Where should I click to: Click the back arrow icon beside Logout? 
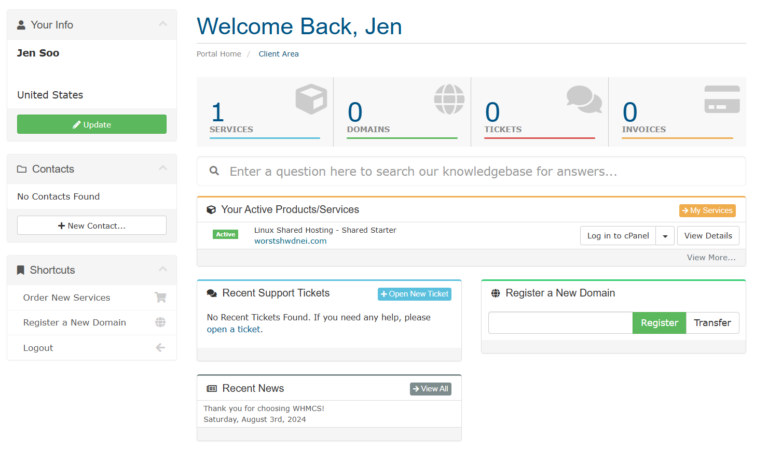160,348
